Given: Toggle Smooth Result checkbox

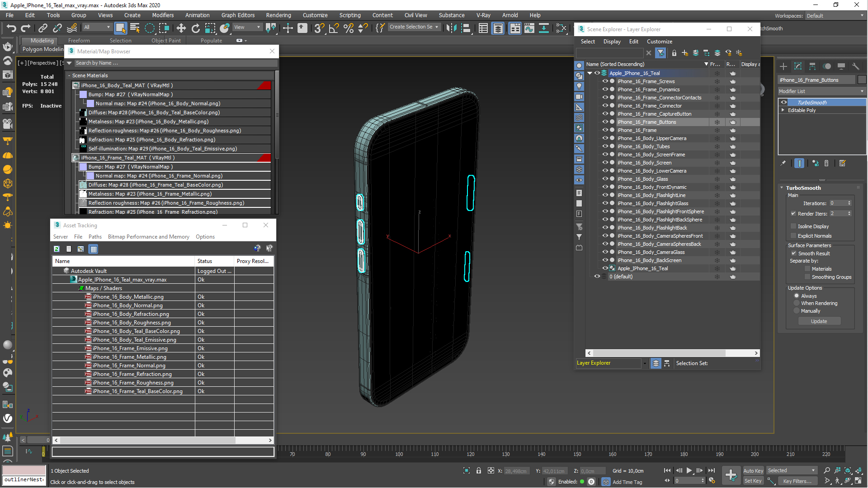Looking at the screenshot, I should pos(794,253).
